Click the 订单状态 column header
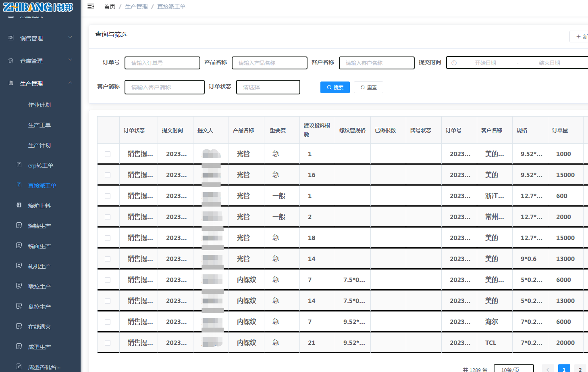588x372 pixels. [x=134, y=130]
